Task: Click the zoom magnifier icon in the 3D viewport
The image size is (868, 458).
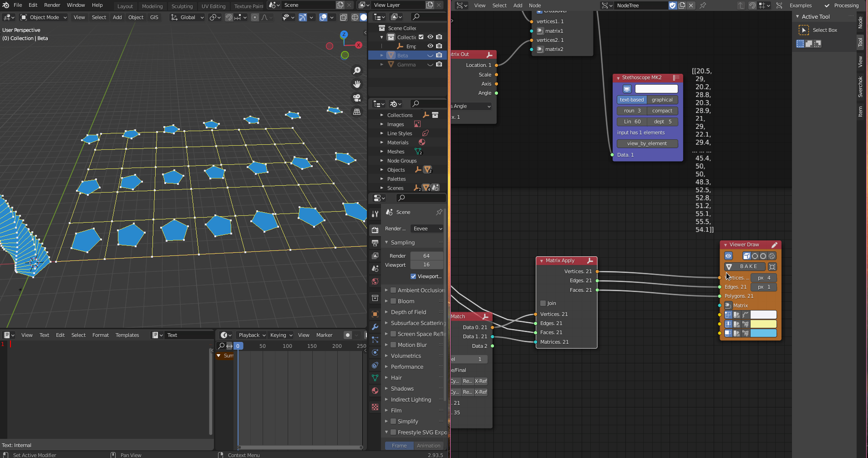Action: [357, 71]
